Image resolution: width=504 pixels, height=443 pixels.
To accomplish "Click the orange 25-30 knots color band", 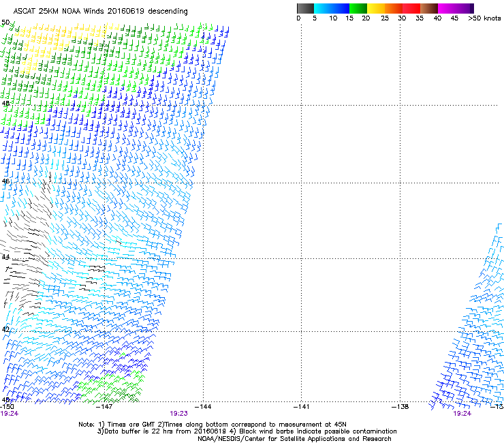I will 394,8.
